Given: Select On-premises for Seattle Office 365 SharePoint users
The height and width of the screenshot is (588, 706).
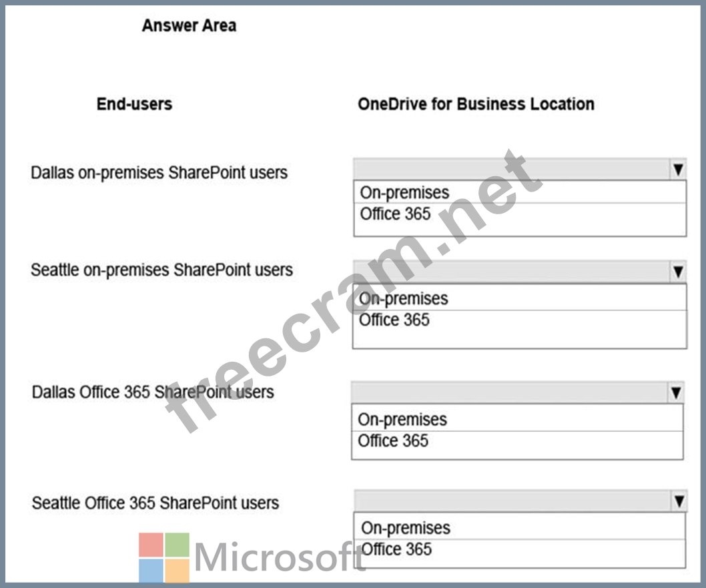Looking at the screenshot, I should coord(520,527).
